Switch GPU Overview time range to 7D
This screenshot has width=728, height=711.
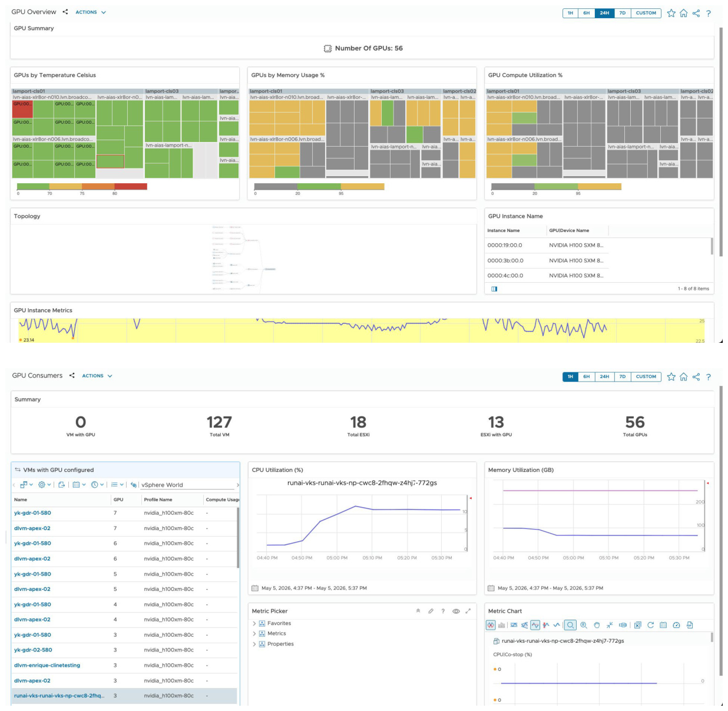click(623, 13)
